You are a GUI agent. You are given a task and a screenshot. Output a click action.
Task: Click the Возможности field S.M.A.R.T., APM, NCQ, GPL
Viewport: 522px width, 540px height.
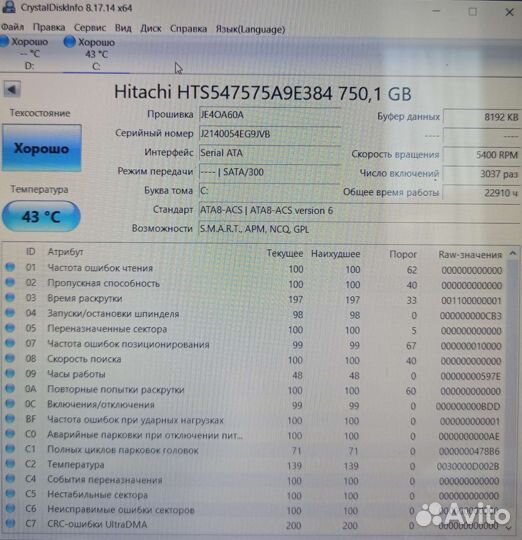point(359,229)
